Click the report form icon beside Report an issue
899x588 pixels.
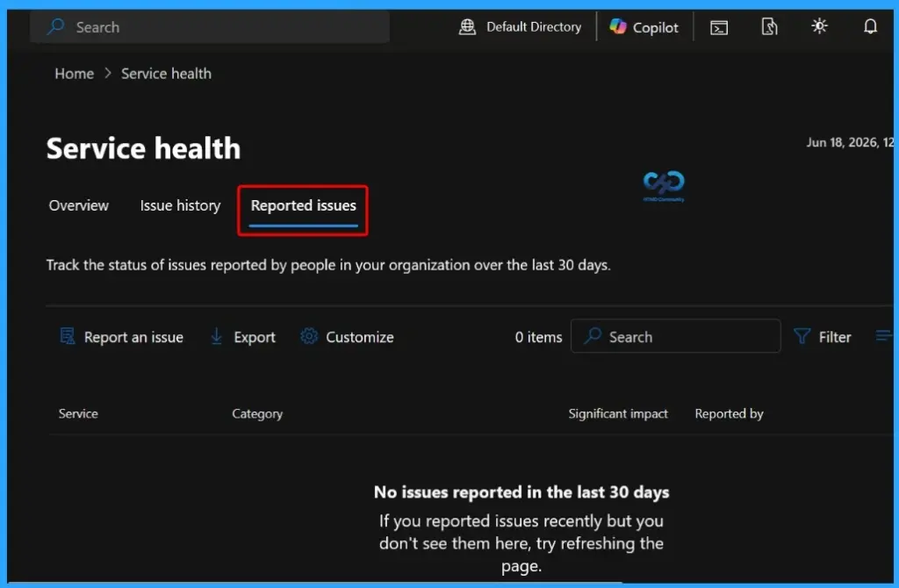[x=68, y=336]
